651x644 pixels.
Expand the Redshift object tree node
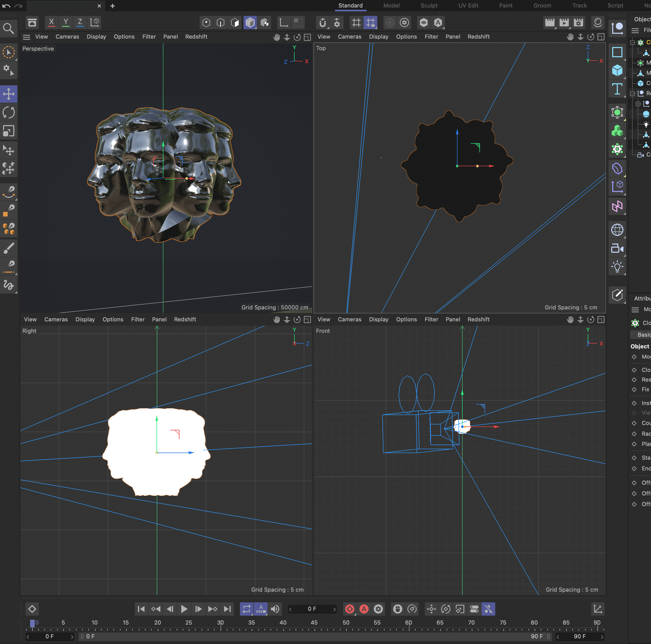(638, 104)
